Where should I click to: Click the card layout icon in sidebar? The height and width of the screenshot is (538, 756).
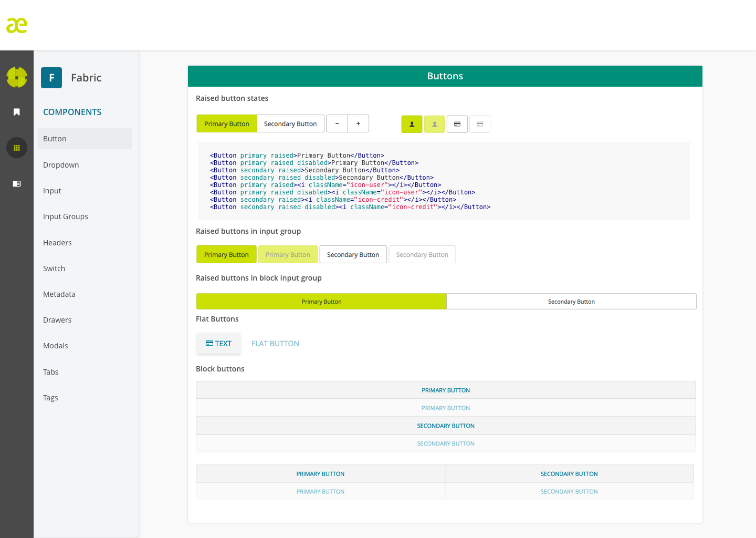coord(17,183)
